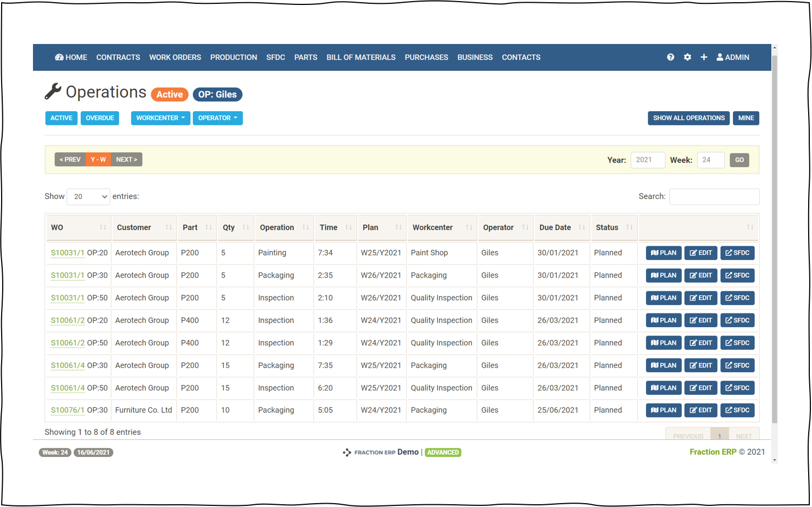
Task: Open the Show entries dropdown
Action: point(88,196)
